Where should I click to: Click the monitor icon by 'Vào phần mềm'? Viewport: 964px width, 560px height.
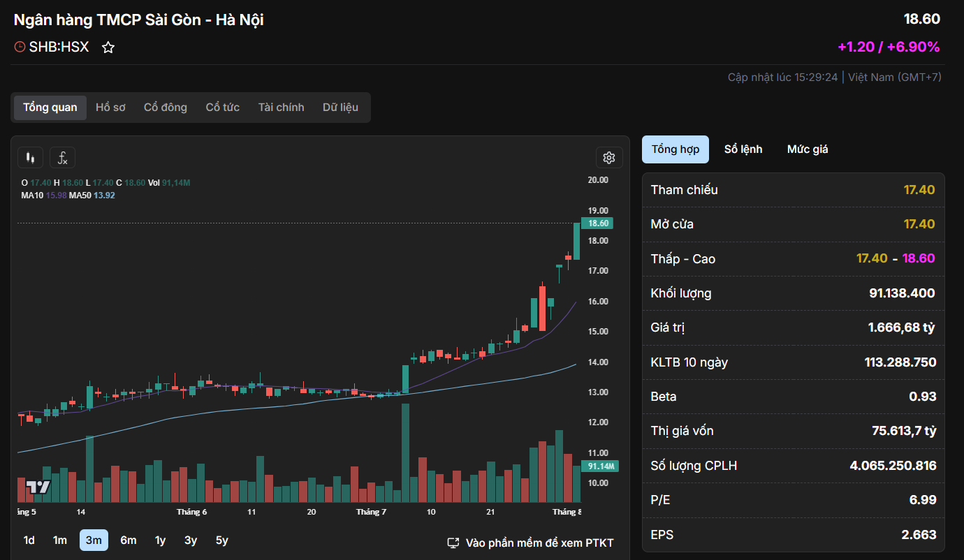point(453,543)
